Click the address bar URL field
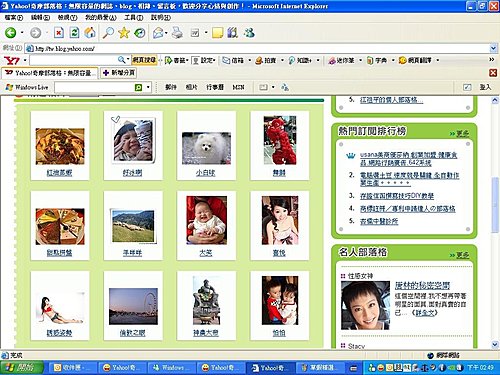This screenshot has width=500, height=375. (257, 49)
